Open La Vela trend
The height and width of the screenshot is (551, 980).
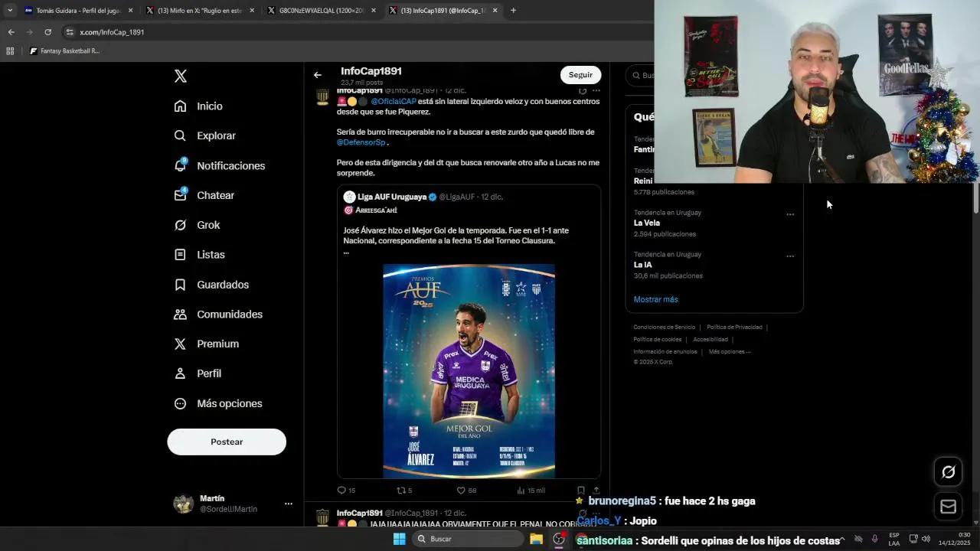647,223
